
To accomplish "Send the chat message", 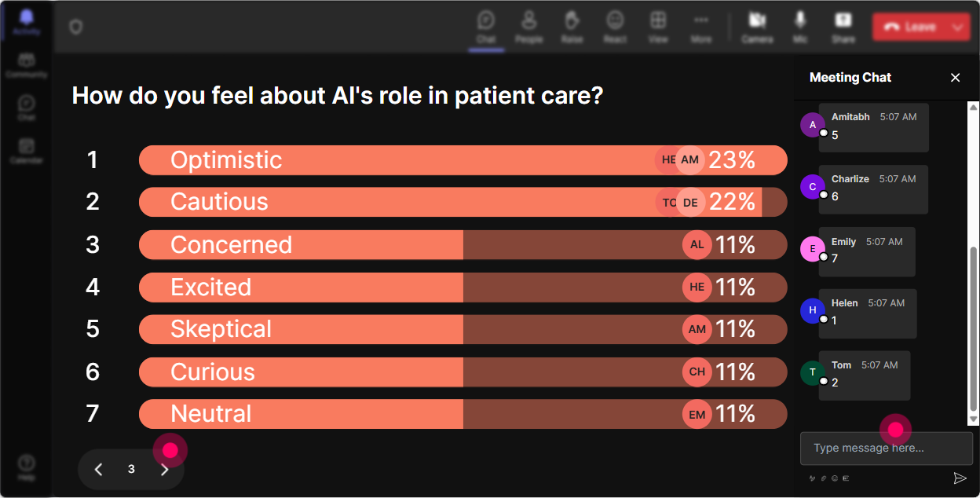I will [959, 478].
